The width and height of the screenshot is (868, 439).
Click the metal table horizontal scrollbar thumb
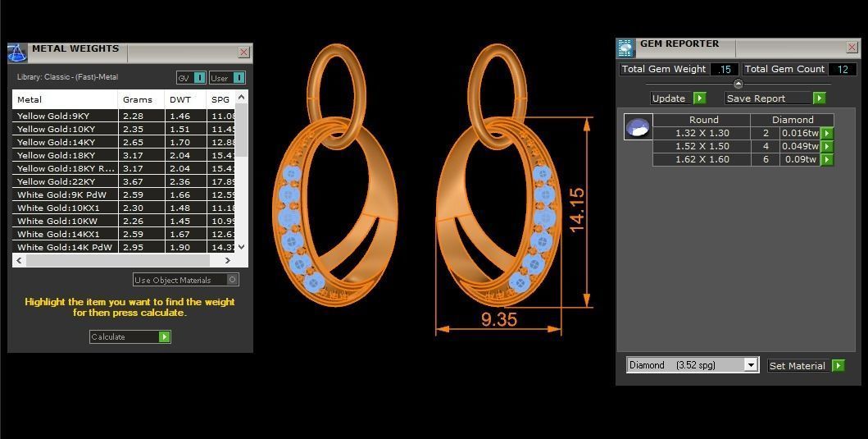[118, 260]
